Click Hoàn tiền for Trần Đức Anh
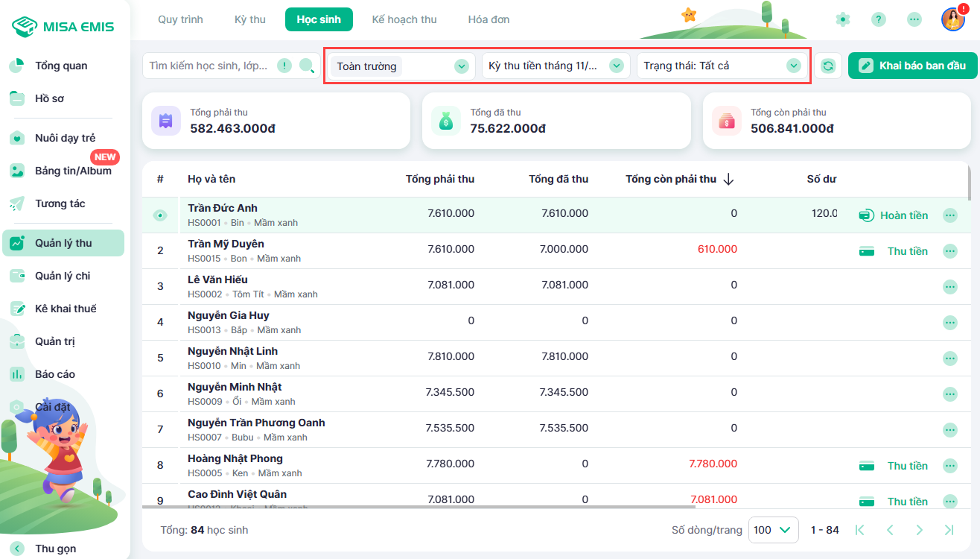The image size is (980, 559). point(894,215)
